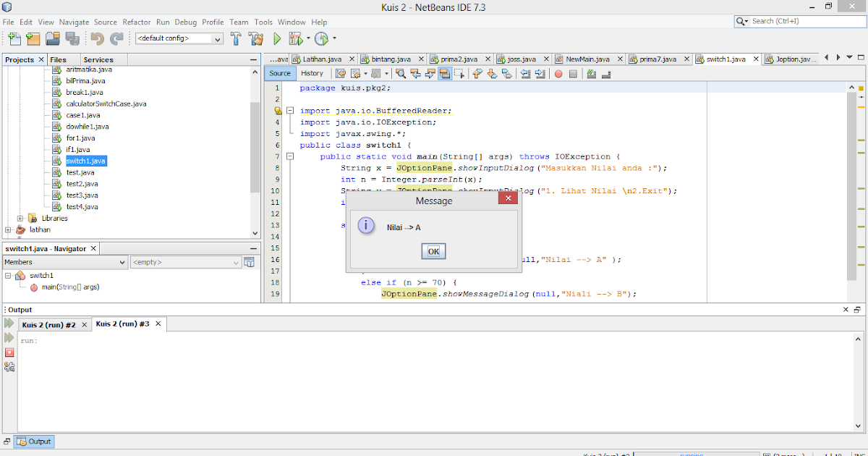
Task: Click the Start Macro Recording red icon
Action: point(558,73)
